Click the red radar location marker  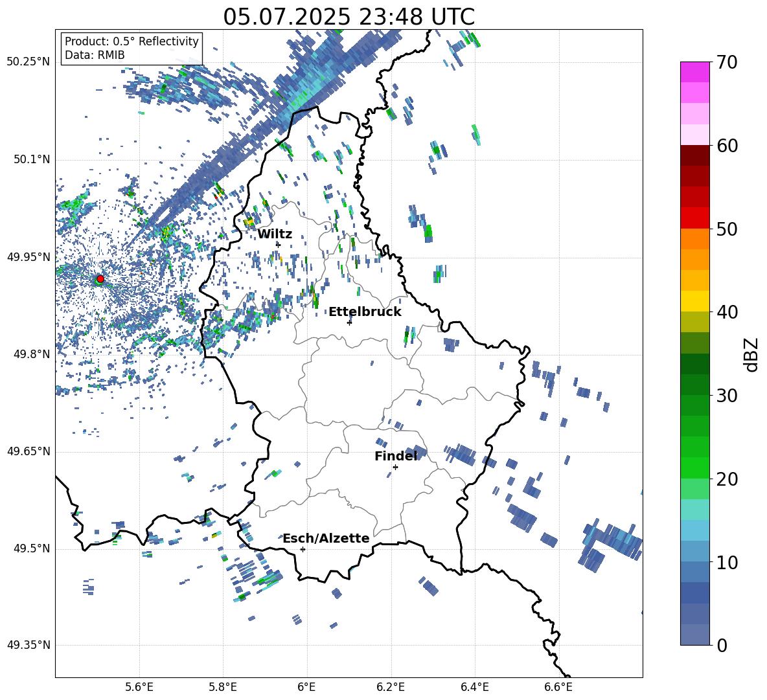click(100, 278)
